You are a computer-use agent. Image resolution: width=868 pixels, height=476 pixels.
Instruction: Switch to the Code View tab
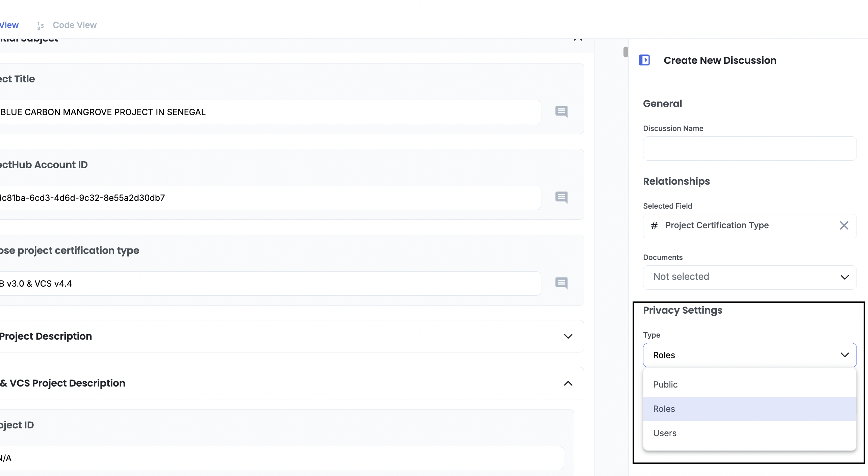tap(74, 25)
